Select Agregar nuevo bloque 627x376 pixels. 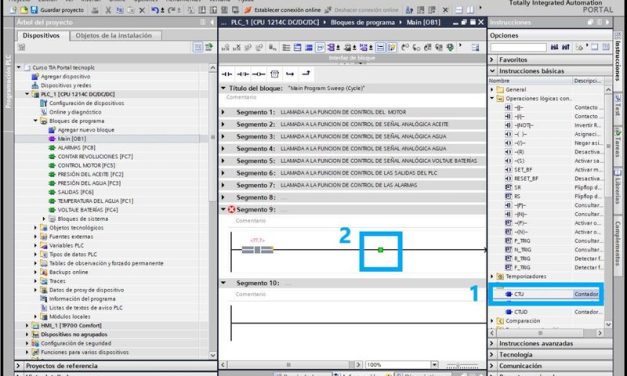86,130
